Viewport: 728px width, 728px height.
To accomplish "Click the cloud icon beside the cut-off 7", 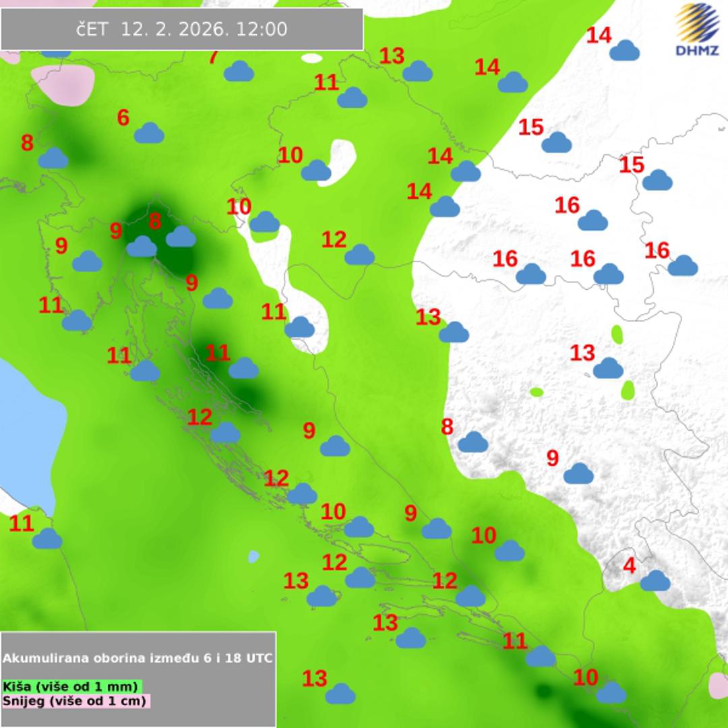I will [239, 71].
